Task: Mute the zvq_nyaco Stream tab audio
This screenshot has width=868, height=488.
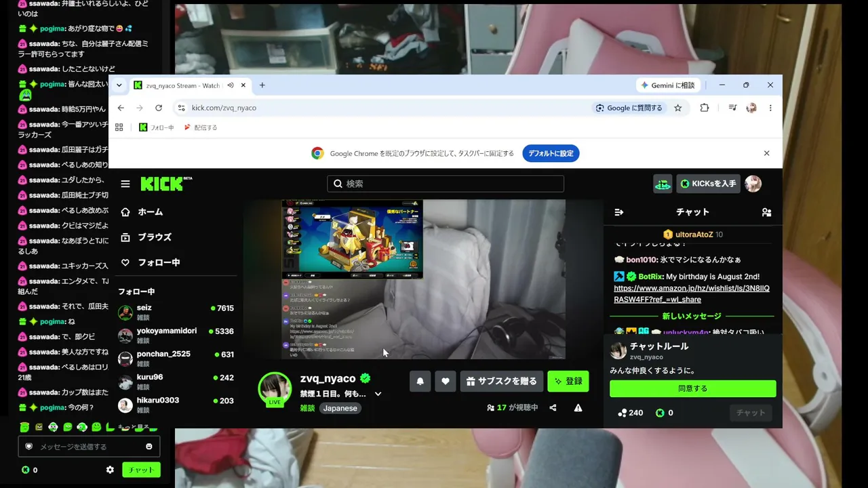Action: pos(231,85)
